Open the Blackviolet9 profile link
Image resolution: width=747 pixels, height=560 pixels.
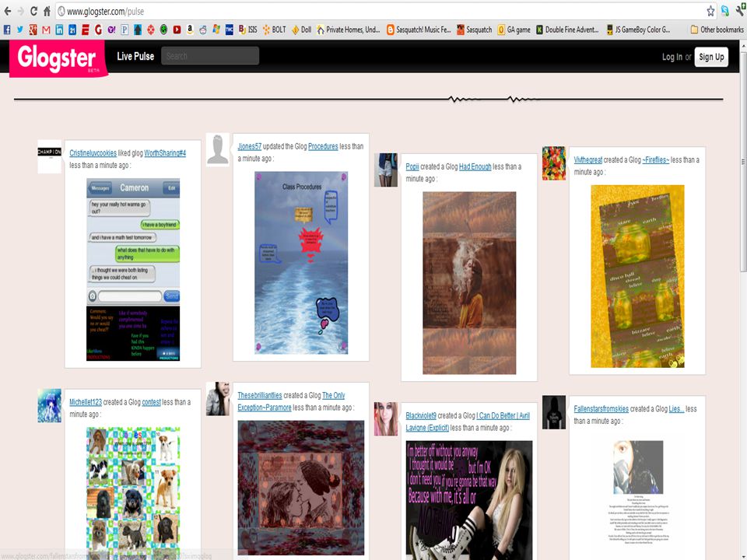[421, 415]
